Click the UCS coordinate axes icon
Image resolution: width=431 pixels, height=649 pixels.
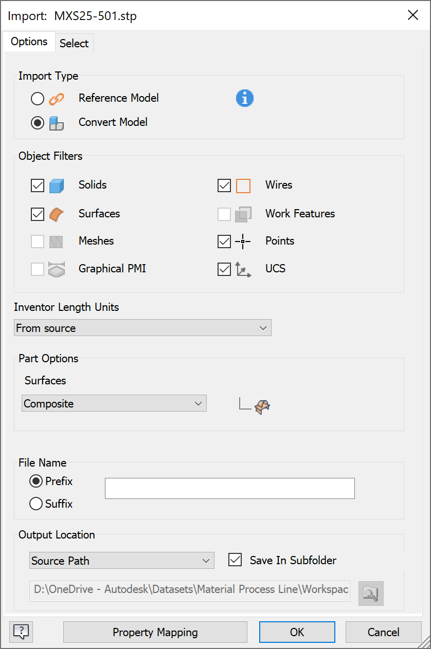[243, 269]
